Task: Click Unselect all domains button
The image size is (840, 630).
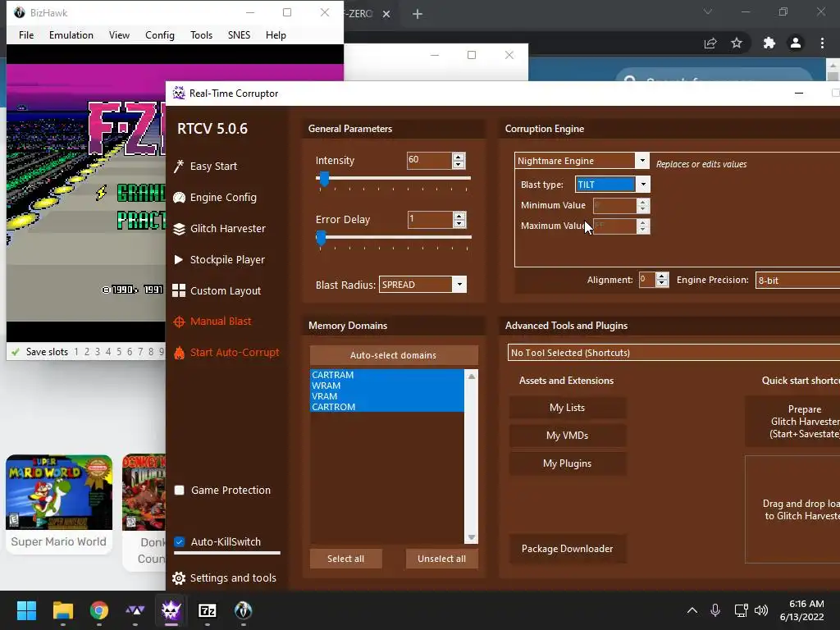Action: (441, 559)
